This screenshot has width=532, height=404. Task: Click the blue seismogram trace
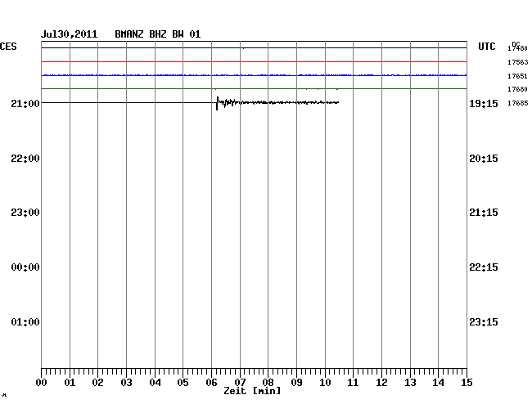click(x=254, y=75)
